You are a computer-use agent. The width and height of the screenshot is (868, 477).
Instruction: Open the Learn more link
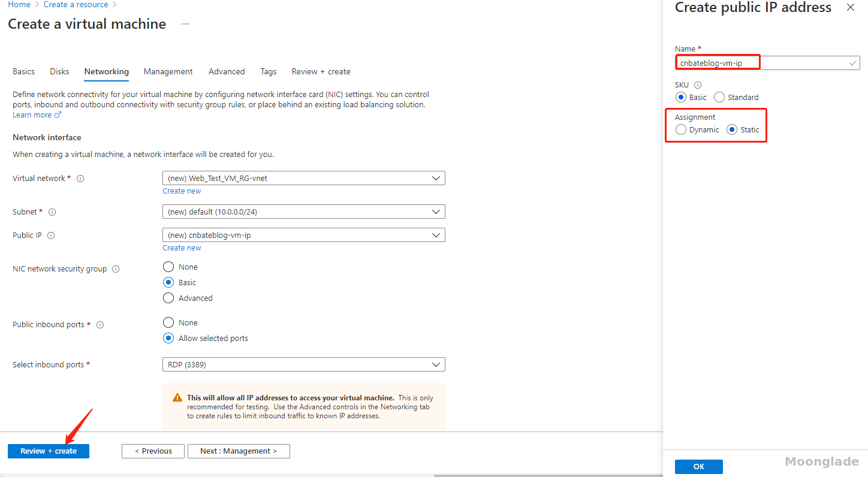click(x=32, y=115)
